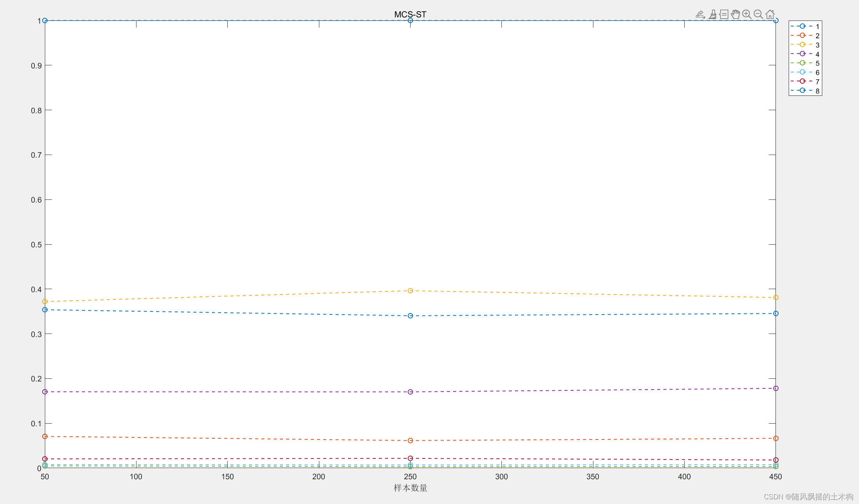Select legend entry 3
This screenshot has width=859, height=504.
pyautogui.click(x=805, y=45)
